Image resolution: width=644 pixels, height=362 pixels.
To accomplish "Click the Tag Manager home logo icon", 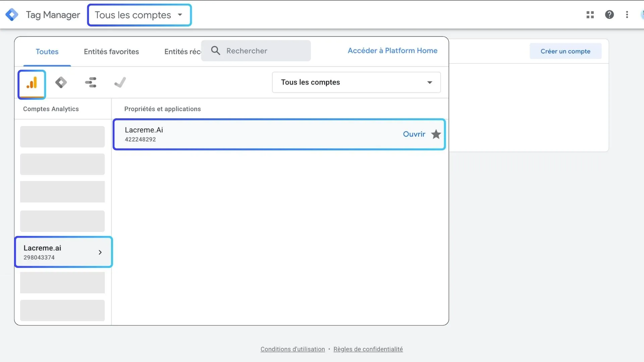I will coord(12,14).
